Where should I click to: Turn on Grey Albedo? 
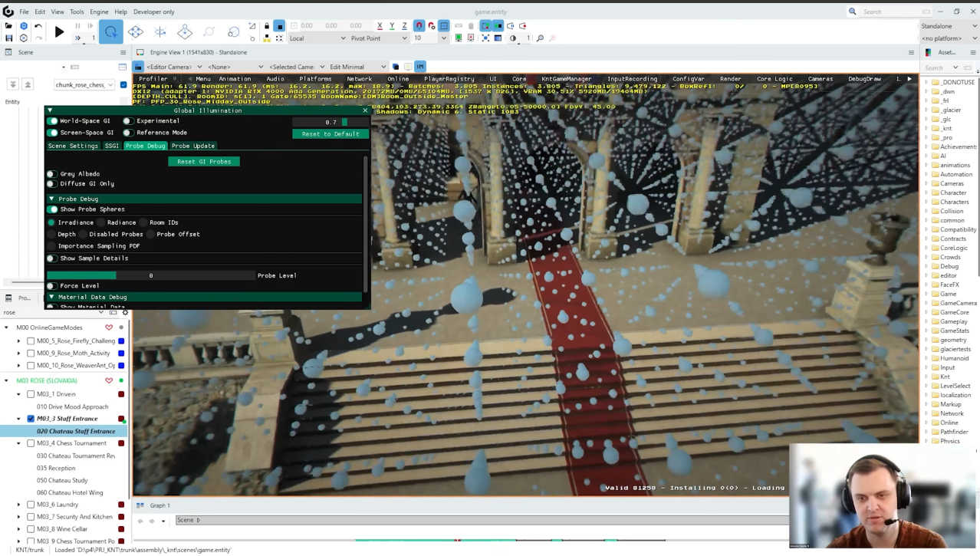coord(51,174)
